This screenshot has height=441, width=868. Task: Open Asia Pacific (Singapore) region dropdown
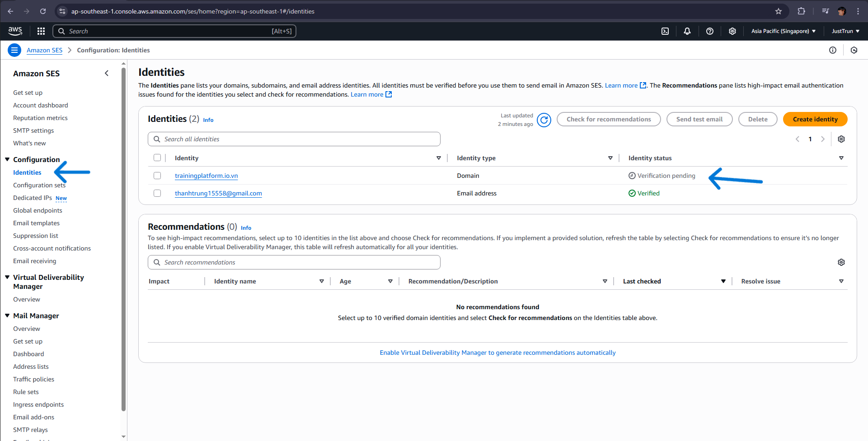783,31
